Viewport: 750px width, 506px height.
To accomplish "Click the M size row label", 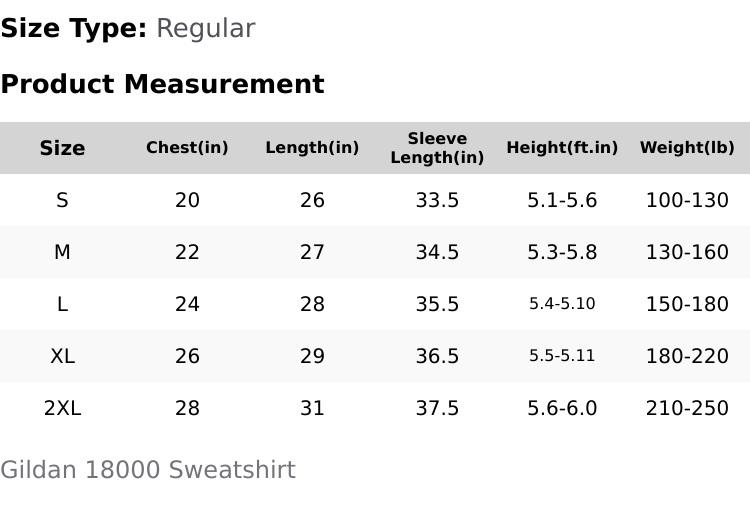I will click(x=62, y=252).
